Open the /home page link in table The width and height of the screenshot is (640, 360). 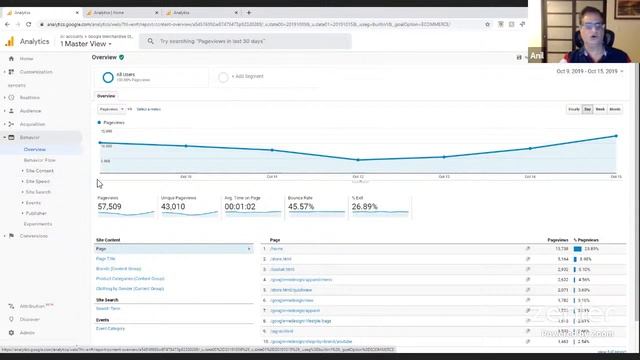click(276, 249)
